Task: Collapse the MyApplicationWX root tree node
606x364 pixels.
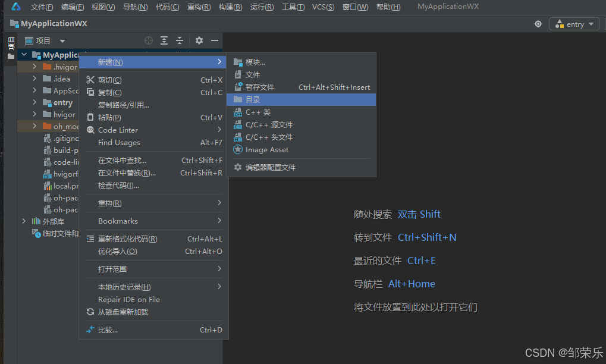Action: tap(24, 55)
